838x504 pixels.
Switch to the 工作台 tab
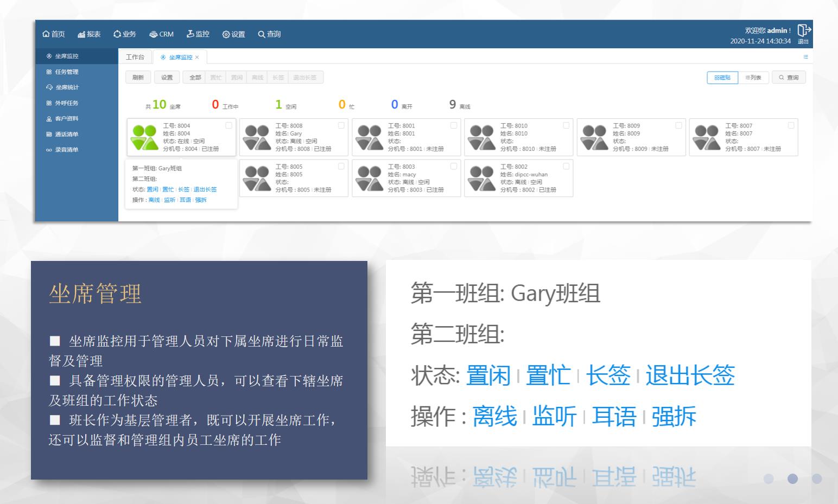click(135, 57)
